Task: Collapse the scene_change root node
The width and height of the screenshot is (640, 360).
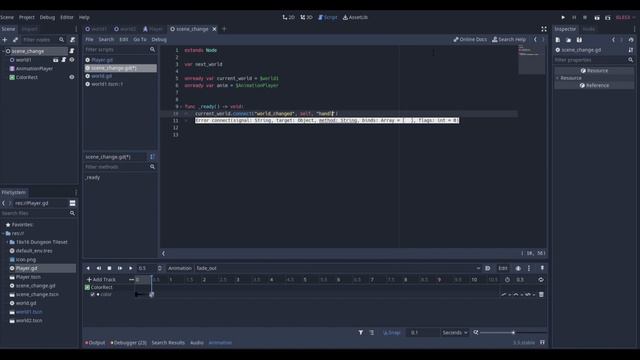Action: [3, 51]
